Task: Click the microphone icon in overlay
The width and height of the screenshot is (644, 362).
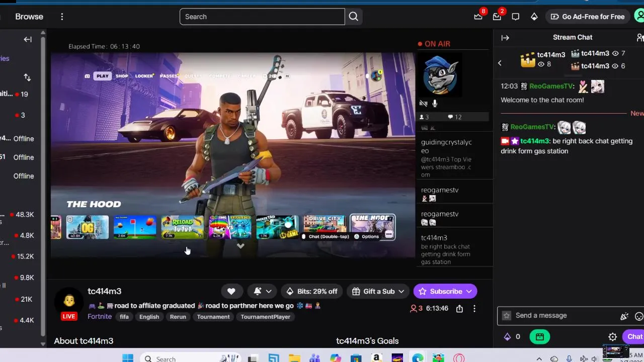Action: coord(435,104)
